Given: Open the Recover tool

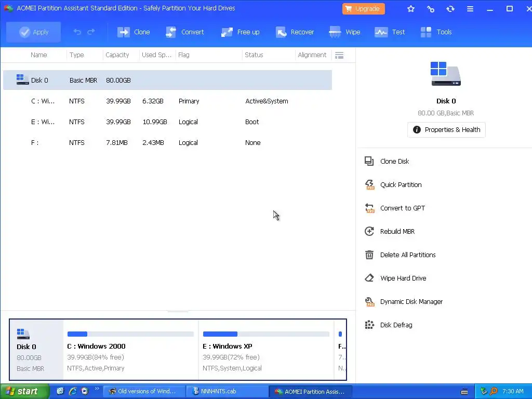Looking at the screenshot, I should pos(295,32).
